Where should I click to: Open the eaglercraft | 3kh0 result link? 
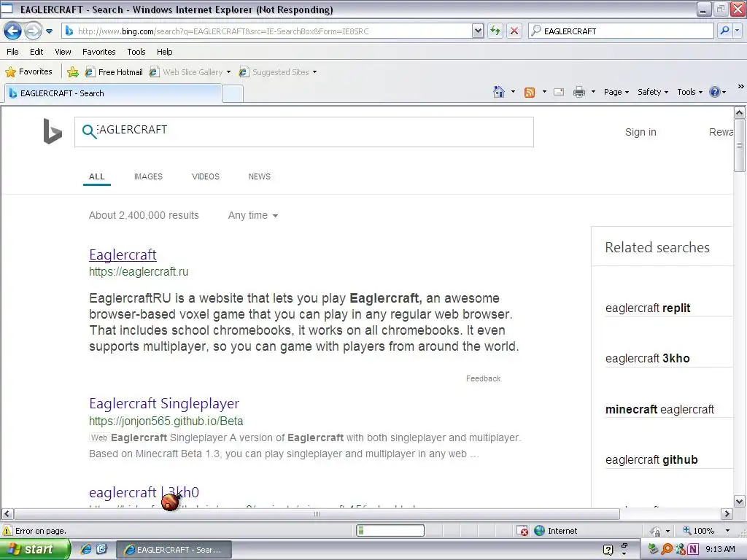pyautogui.click(x=144, y=492)
